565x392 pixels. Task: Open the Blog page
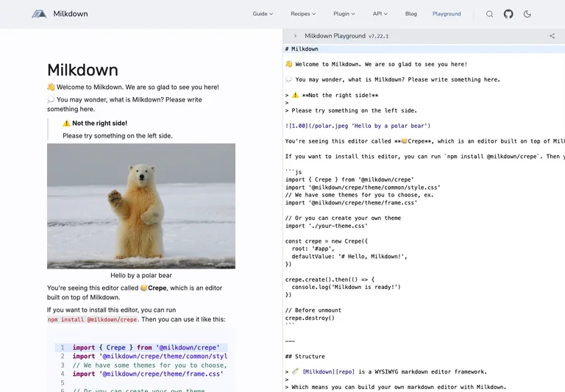click(411, 14)
